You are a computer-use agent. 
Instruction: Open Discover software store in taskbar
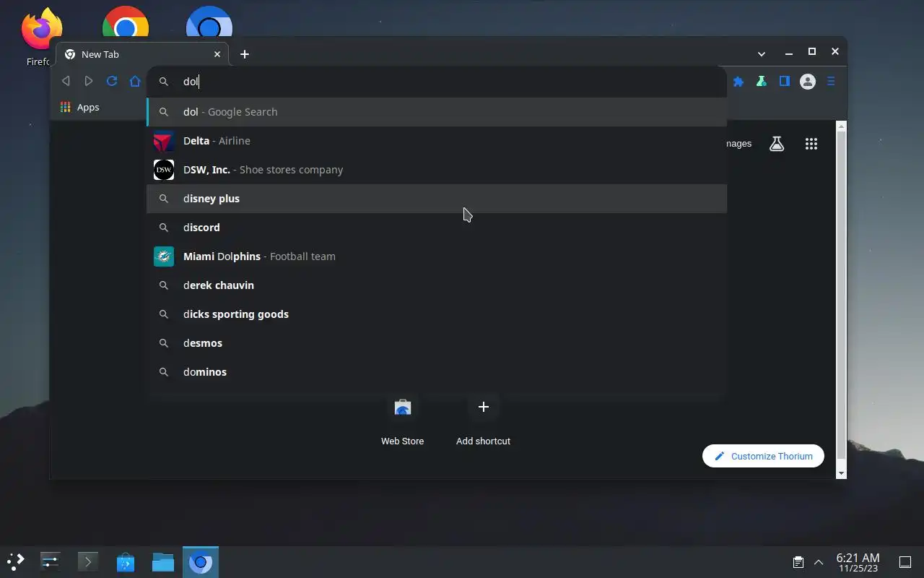(125, 561)
